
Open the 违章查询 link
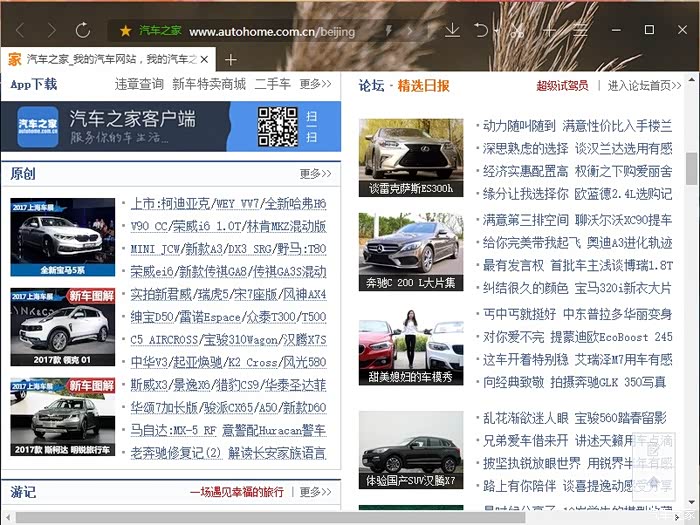(x=139, y=85)
